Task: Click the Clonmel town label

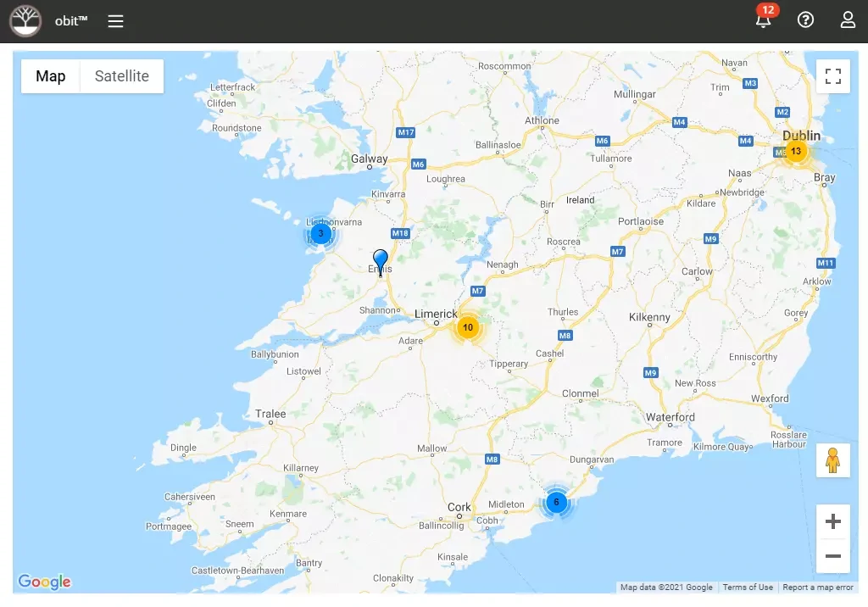Action: [580, 393]
